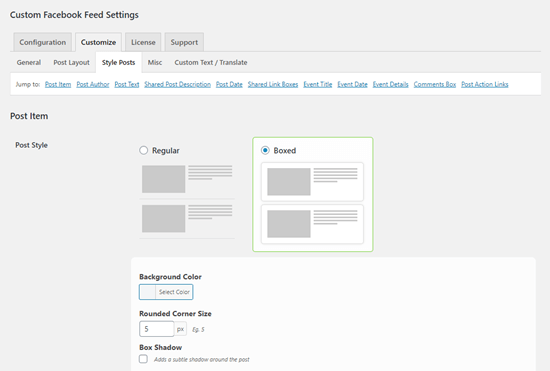Click the Rounded Corner Size label
This screenshot has width=550, height=371.
click(x=175, y=313)
